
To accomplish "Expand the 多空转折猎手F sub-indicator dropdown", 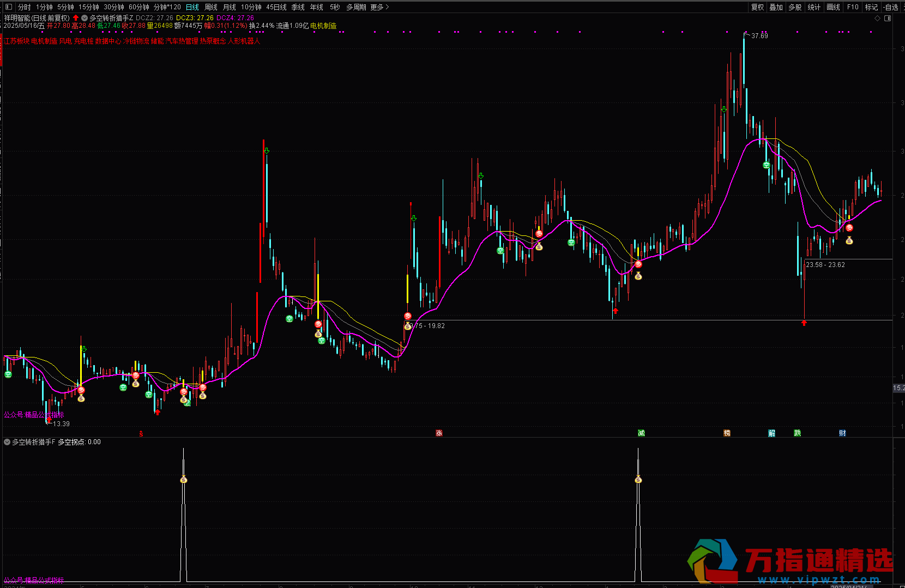I will [7, 442].
